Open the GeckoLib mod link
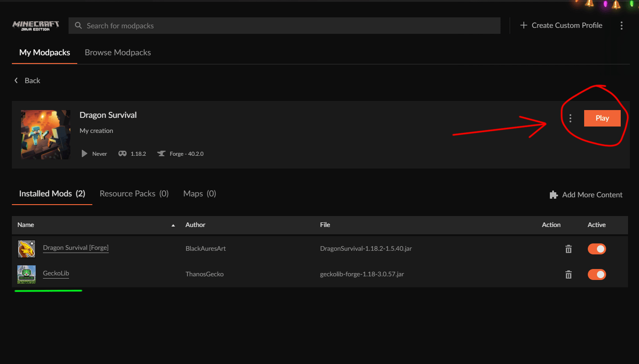 click(56, 273)
